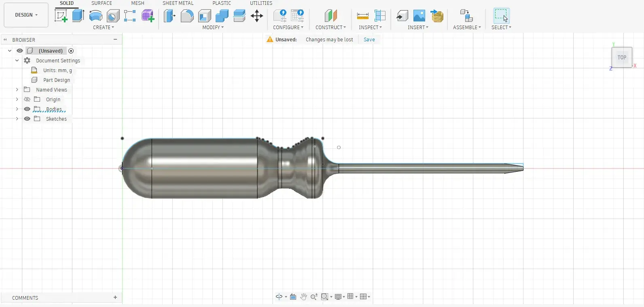This screenshot has height=307, width=644.
Task: Activate the Extrude tool
Action: [x=78, y=16]
